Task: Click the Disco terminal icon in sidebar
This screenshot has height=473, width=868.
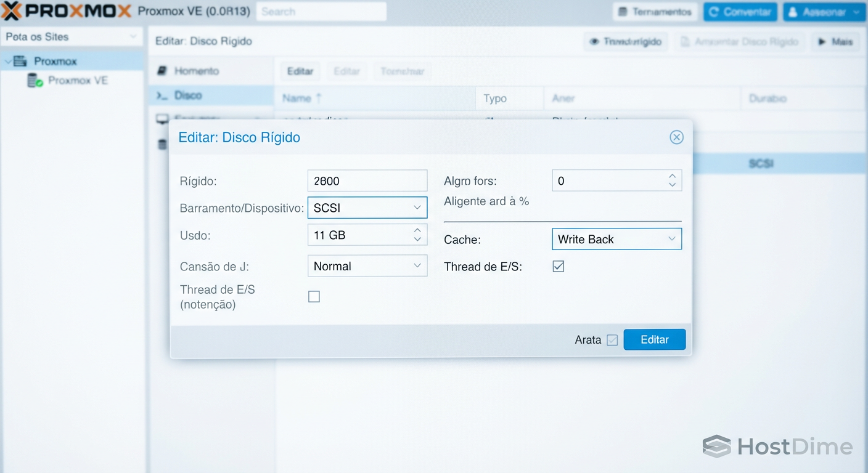Action: tap(162, 95)
